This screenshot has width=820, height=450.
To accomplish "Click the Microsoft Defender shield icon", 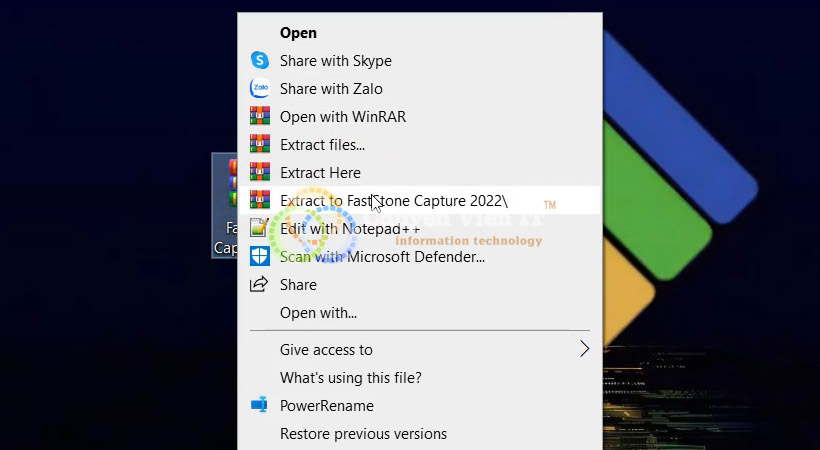I will click(259, 256).
